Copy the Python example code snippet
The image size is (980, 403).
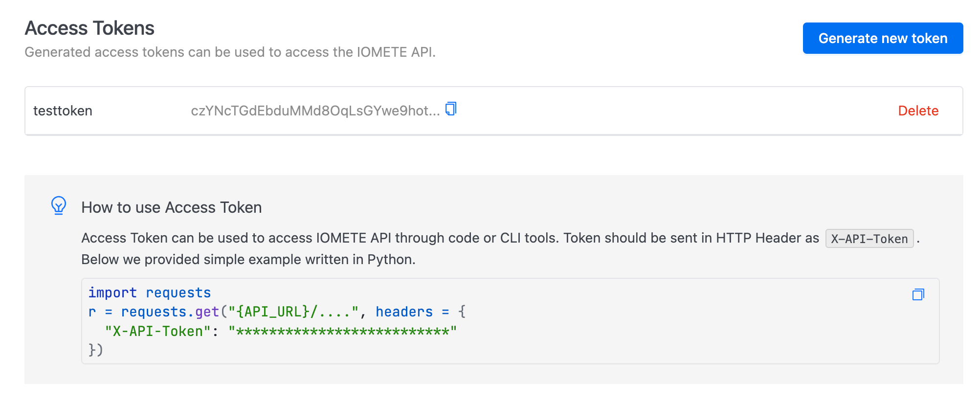918,294
